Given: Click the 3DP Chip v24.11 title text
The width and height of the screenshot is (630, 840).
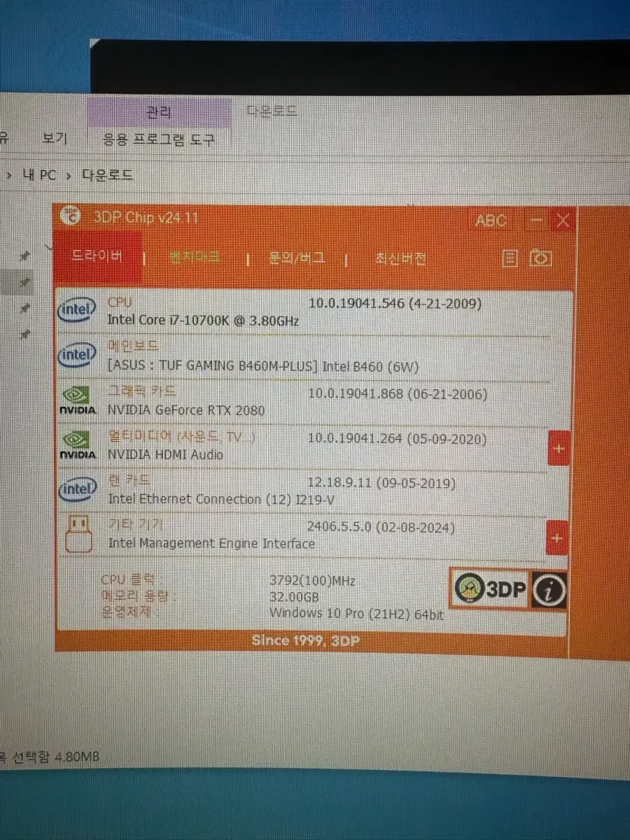Looking at the screenshot, I should [x=146, y=218].
